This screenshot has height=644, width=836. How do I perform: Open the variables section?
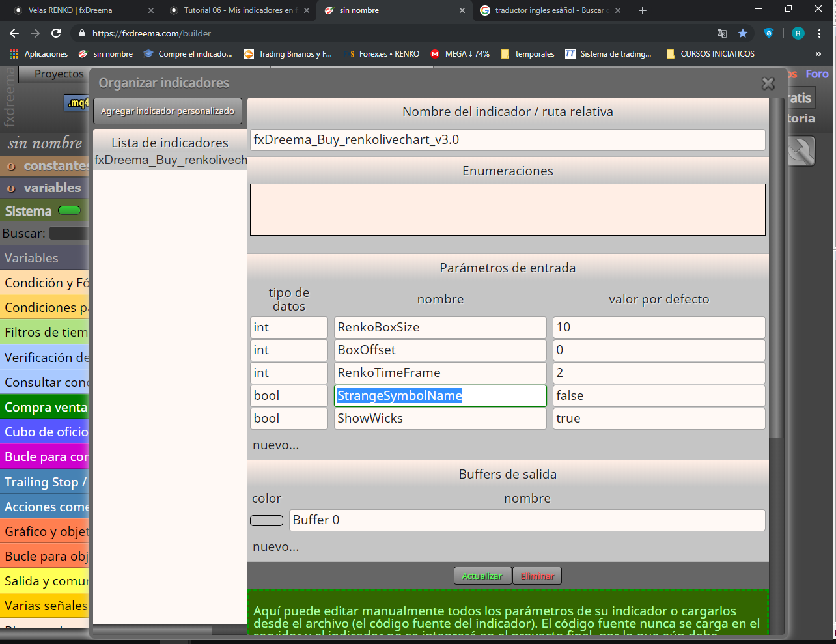click(x=46, y=188)
